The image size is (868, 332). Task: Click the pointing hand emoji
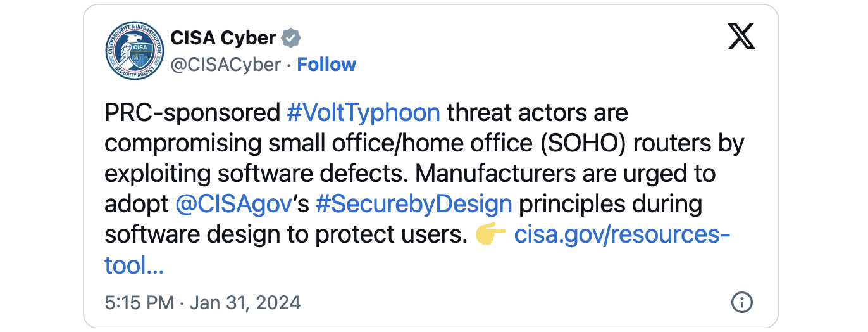(x=490, y=236)
